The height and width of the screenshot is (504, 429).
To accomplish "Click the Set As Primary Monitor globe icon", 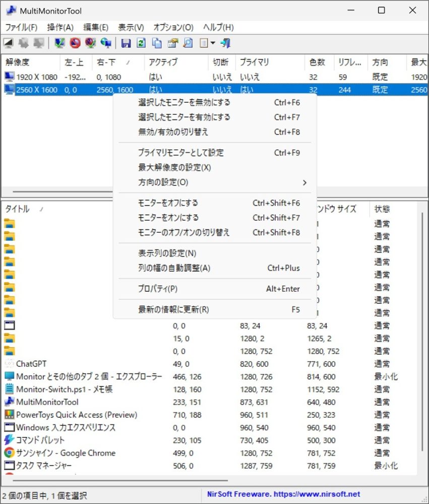I will 106,43.
